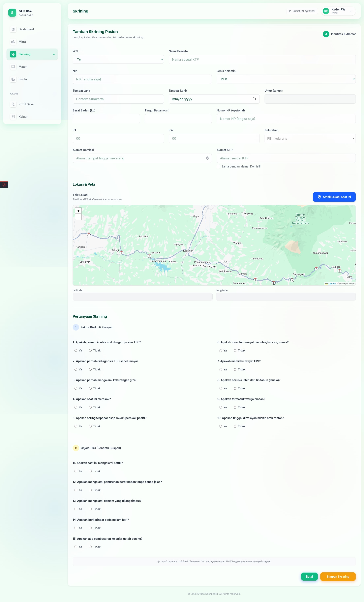Click the KR avatar in the header
364x602 pixels.
click(x=326, y=11)
